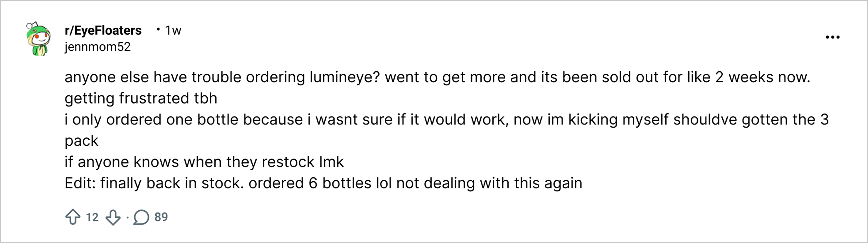
Task: Click the 1w post timestamp
Action: (173, 31)
